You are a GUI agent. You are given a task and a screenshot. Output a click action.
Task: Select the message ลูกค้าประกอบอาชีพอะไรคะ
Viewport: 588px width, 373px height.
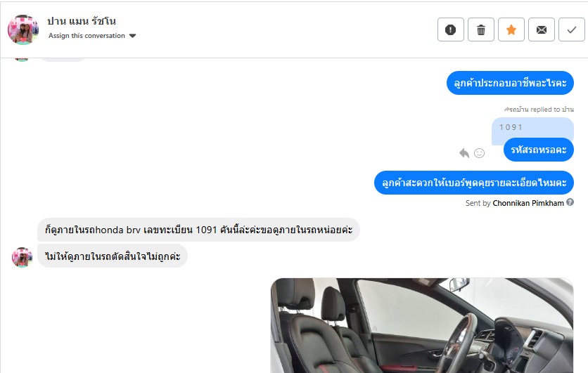coord(510,83)
